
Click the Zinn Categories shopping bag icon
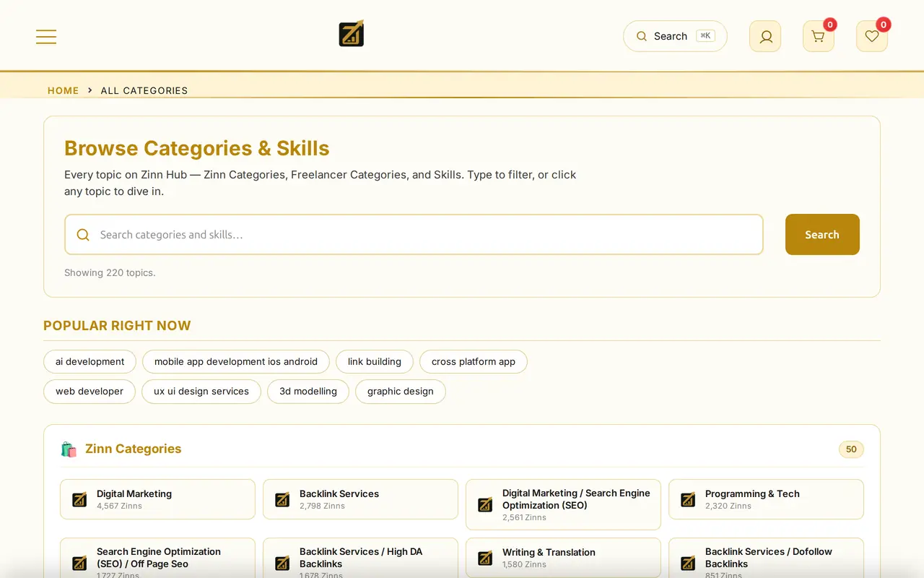69,449
